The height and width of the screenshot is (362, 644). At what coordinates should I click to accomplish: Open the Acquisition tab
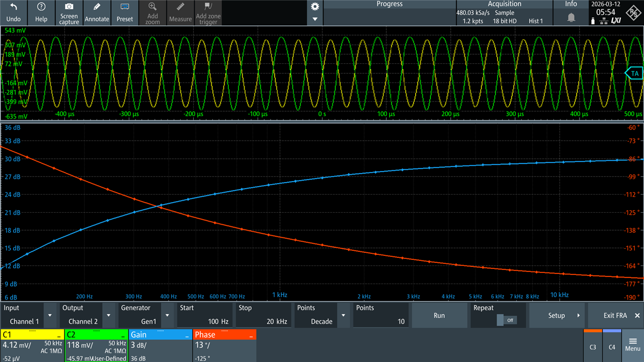point(504,4)
